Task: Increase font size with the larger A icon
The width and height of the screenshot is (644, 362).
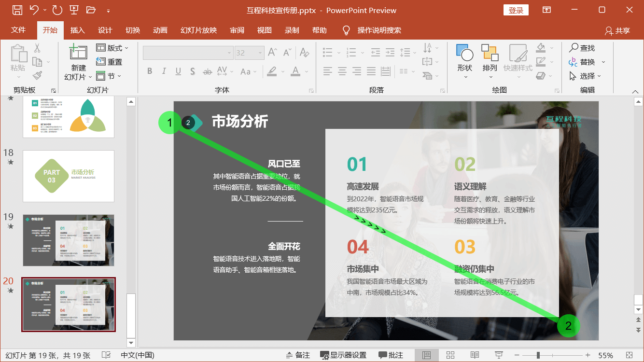Action: click(x=272, y=52)
